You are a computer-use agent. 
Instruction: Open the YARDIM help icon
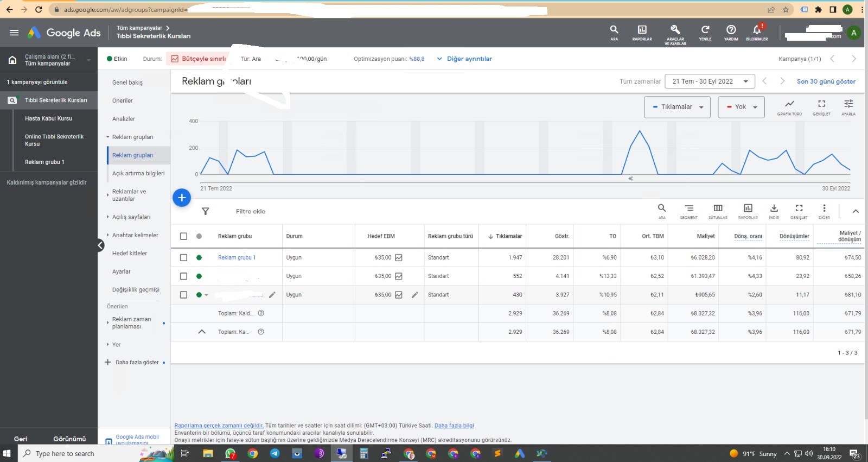pyautogui.click(x=731, y=32)
